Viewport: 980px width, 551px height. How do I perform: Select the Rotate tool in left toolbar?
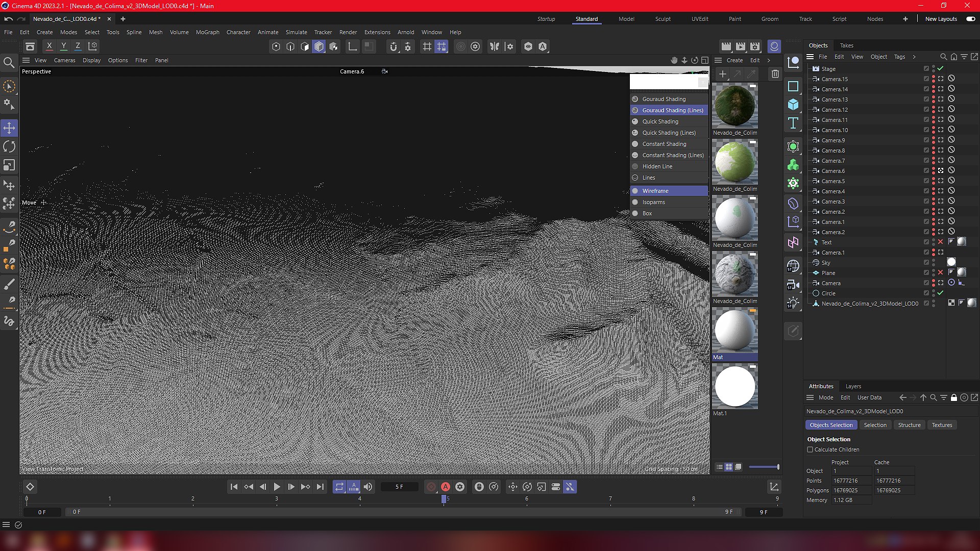coord(9,147)
